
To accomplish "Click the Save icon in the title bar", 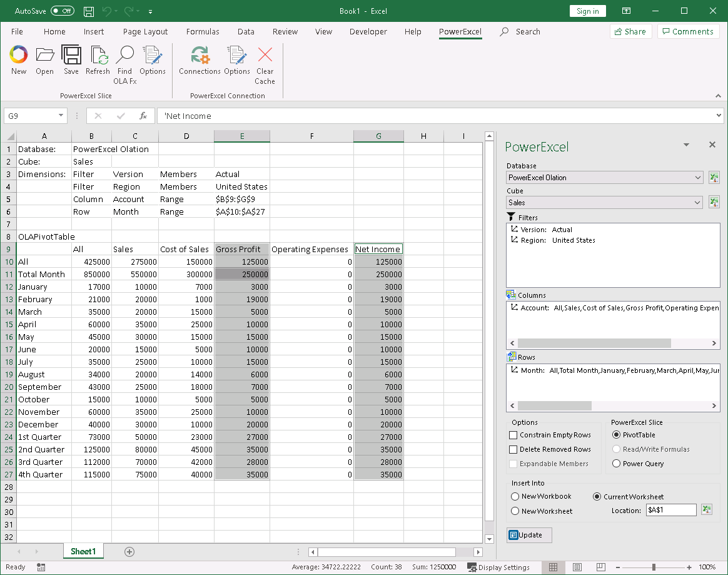I will click(x=89, y=11).
